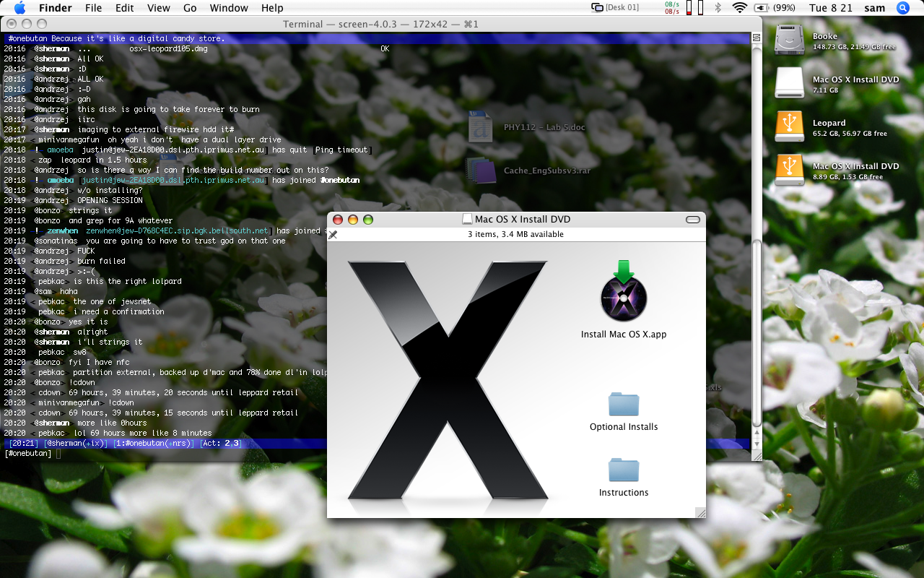Select the PHY112 - Lab 5.doc desktop file
Viewport: 924px width, 578px height.
coord(480,127)
